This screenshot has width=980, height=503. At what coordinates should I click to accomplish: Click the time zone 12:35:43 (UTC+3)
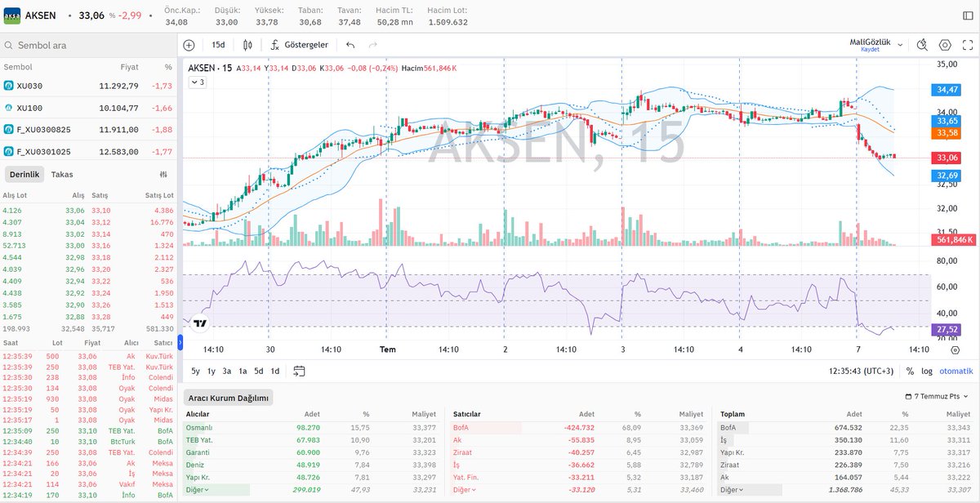(x=861, y=371)
